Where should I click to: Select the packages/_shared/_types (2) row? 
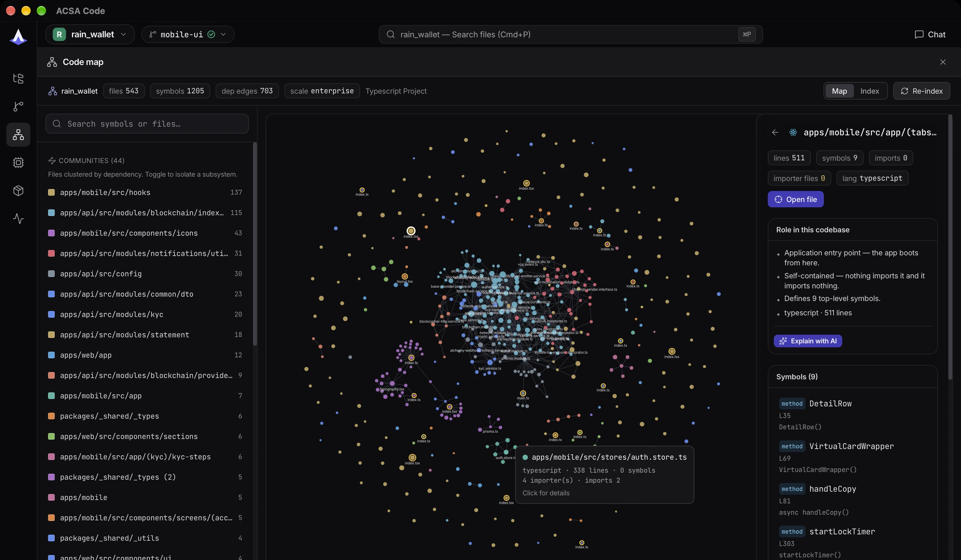coord(145,477)
